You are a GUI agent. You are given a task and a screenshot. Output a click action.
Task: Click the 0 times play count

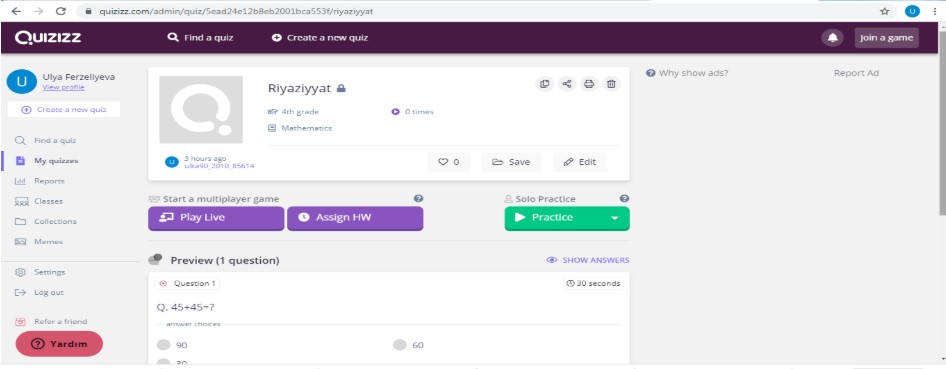click(413, 112)
